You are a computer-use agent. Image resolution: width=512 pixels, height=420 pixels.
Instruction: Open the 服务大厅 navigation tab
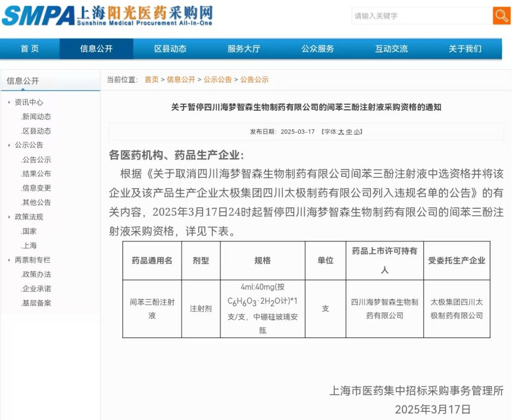[x=244, y=49]
